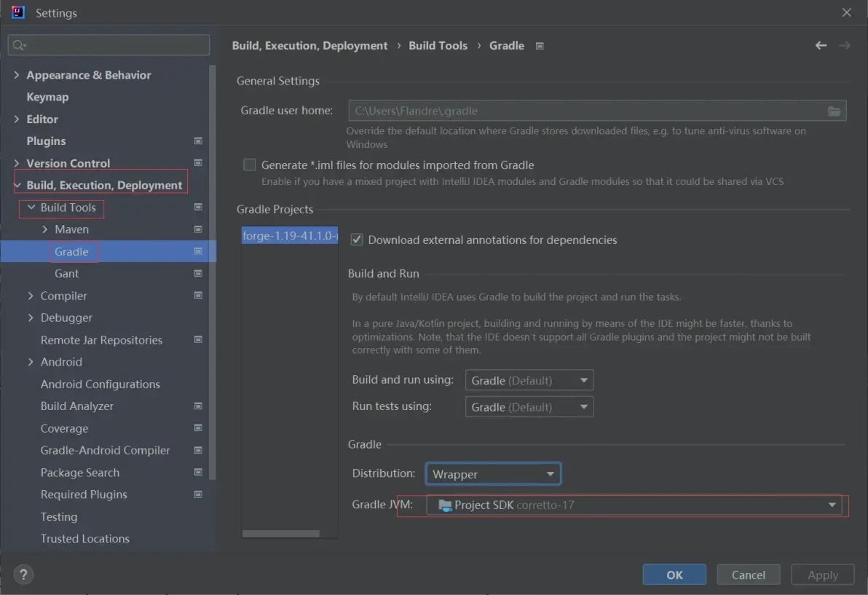Click the back navigation arrow icon

point(821,45)
